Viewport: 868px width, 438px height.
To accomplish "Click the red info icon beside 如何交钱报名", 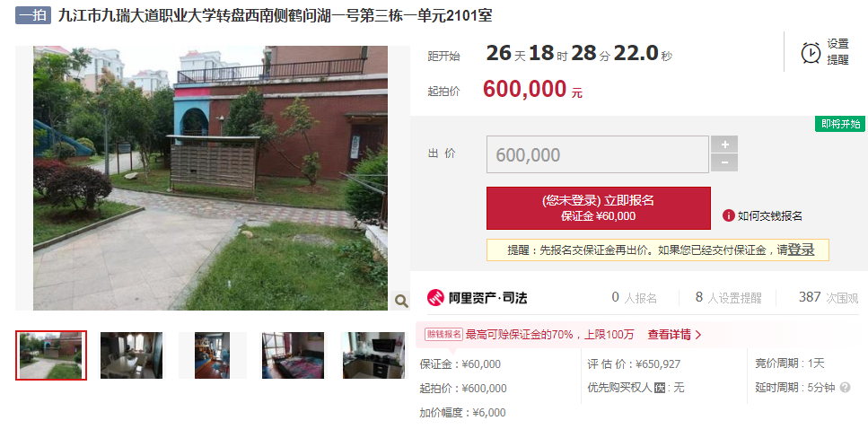I will coord(729,215).
